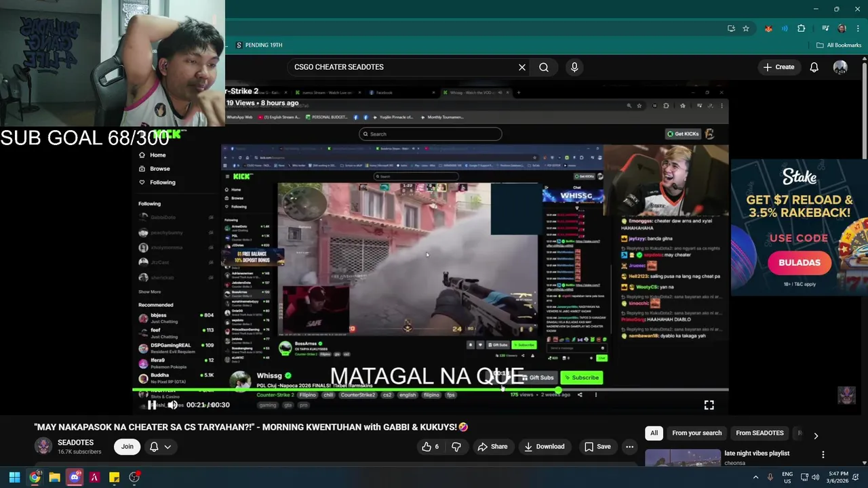This screenshot has height=488, width=868.
Task: Click the Join button
Action: (127, 446)
